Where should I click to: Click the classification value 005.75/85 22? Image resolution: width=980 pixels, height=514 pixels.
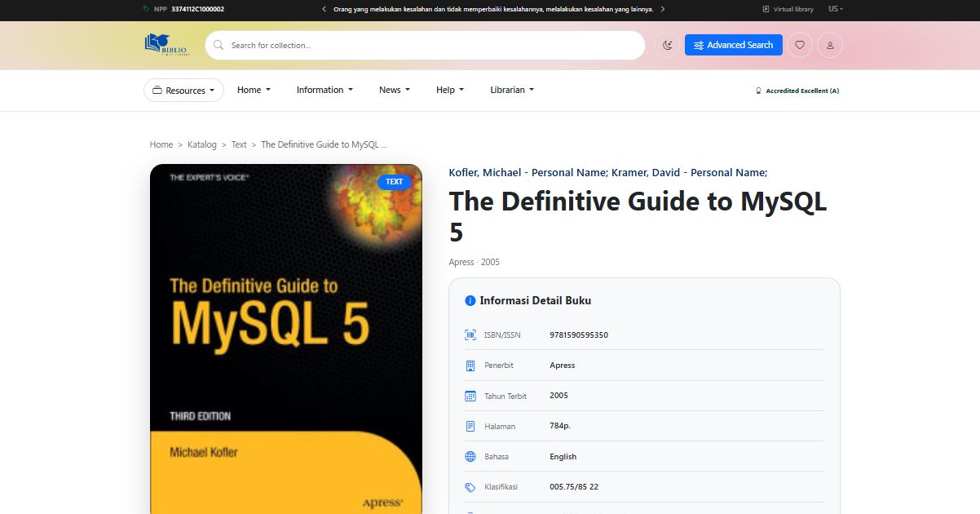click(574, 486)
